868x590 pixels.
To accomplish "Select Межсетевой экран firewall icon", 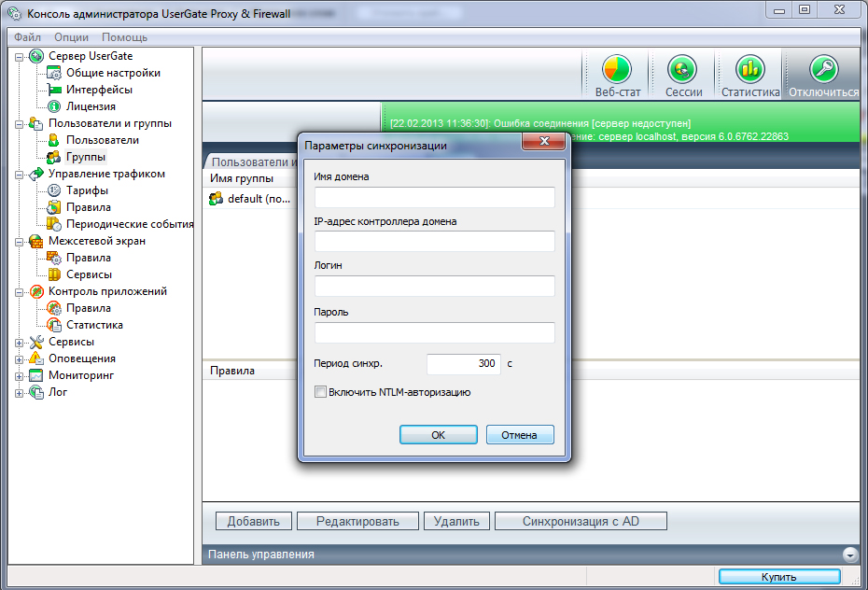I will tap(36, 241).
